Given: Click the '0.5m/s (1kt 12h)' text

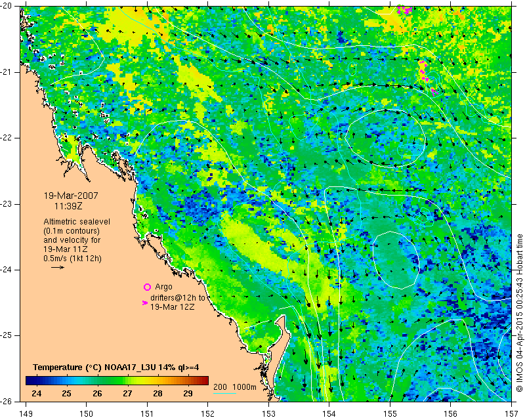Looking at the screenshot, I should (72, 259).
